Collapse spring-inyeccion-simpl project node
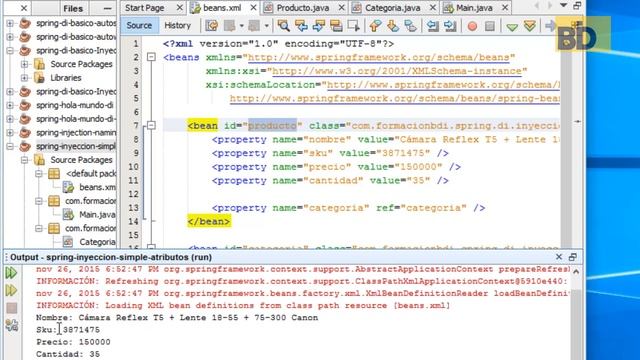 10,146
